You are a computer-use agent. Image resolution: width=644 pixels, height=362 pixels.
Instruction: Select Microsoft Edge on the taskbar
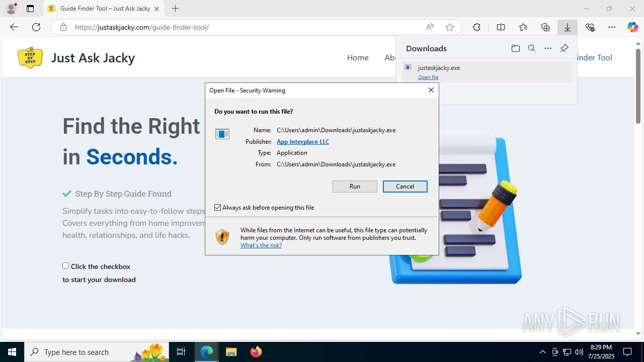tap(207, 352)
